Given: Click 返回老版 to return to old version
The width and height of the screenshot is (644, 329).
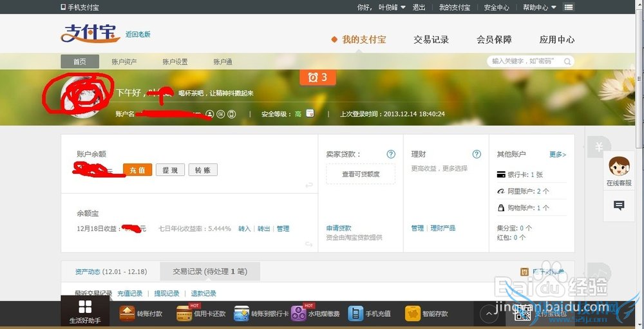Looking at the screenshot, I should (138, 35).
